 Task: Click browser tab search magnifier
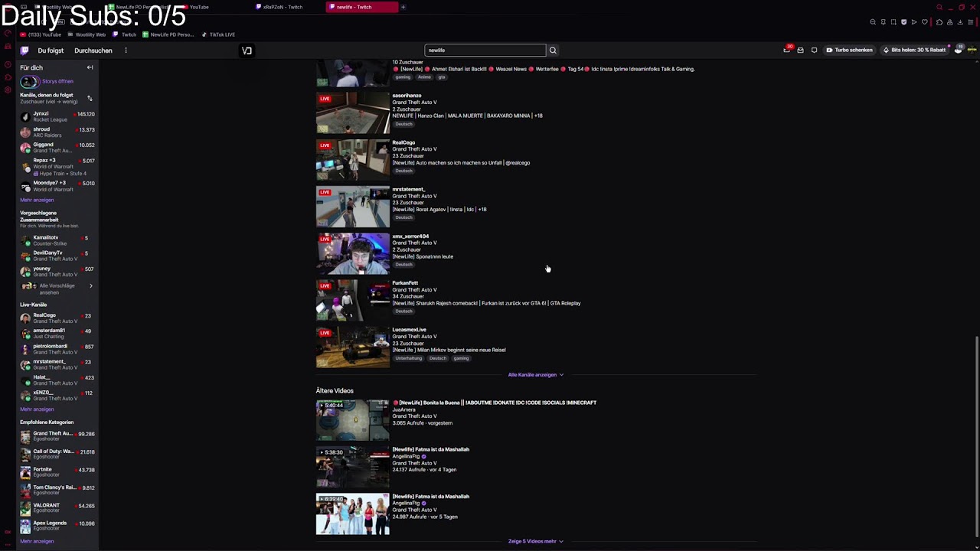[939, 7]
